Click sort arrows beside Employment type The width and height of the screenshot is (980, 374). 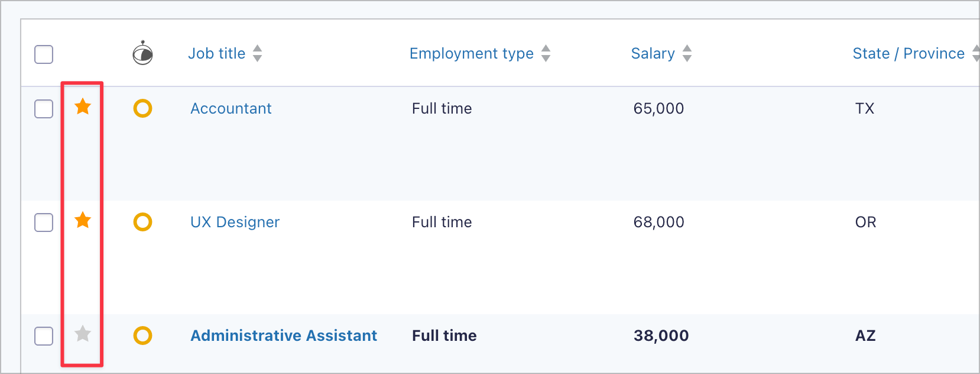546,53
